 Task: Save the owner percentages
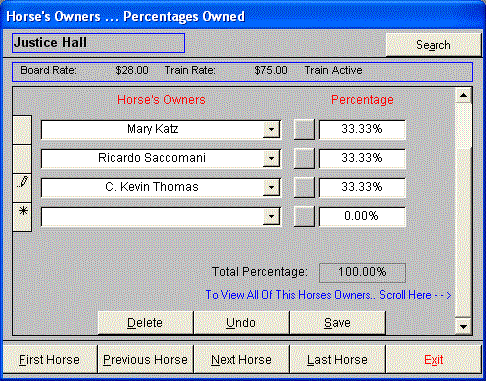(x=337, y=323)
